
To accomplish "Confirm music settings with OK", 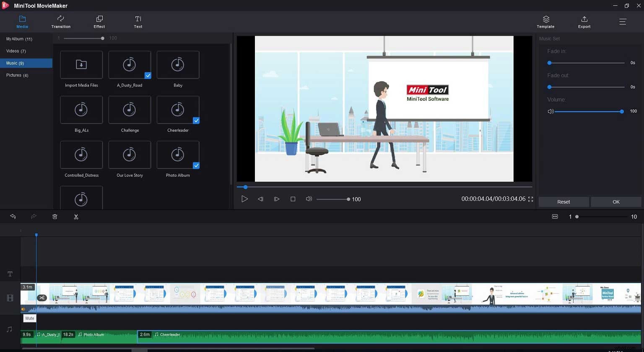I will [616, 202].
